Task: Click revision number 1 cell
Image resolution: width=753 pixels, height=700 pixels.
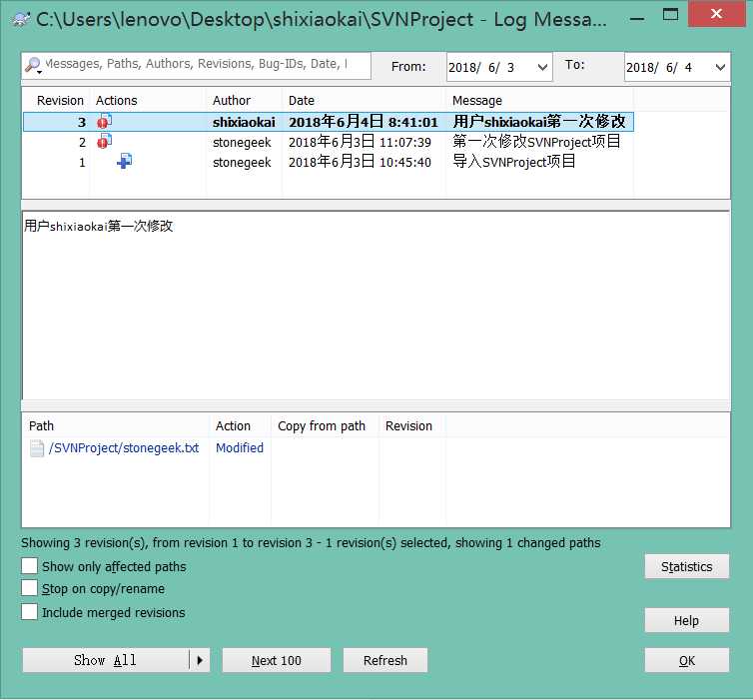Action: (82, 163)
